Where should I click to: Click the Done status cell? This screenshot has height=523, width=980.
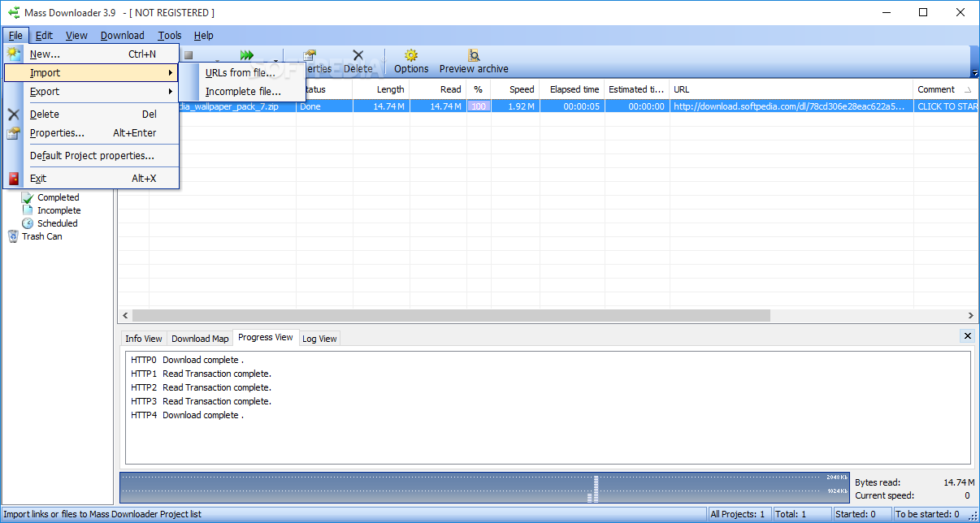[324, 106]
